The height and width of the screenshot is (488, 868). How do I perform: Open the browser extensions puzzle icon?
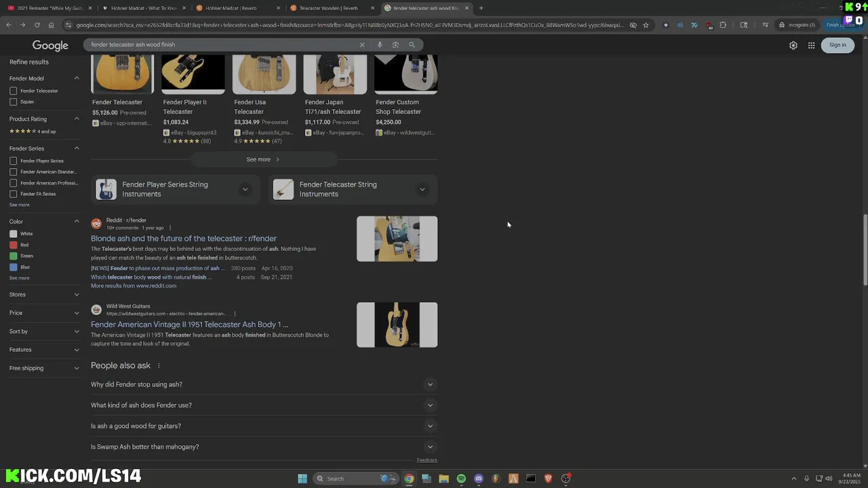pos(723,25)
